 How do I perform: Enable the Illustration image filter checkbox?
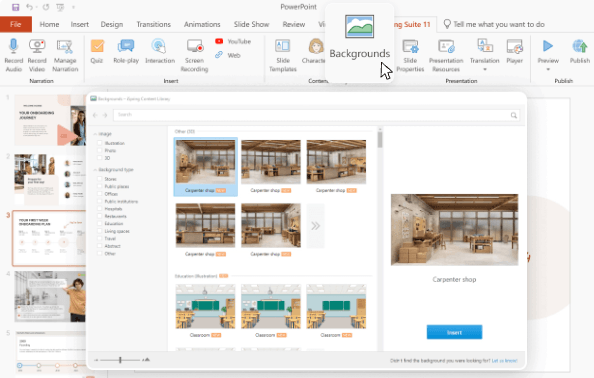click(100, 143)
